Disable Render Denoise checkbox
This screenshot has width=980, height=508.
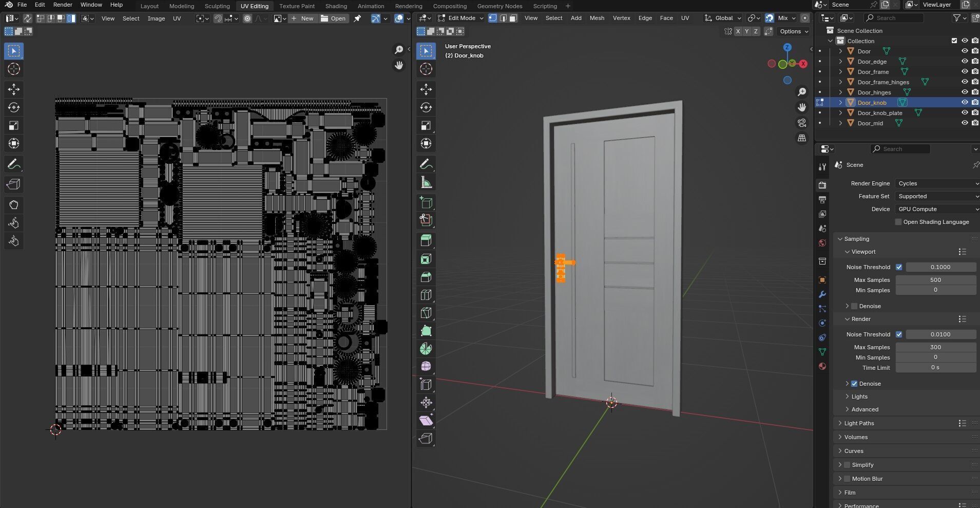pyautogui.click(x=854, y=384)
